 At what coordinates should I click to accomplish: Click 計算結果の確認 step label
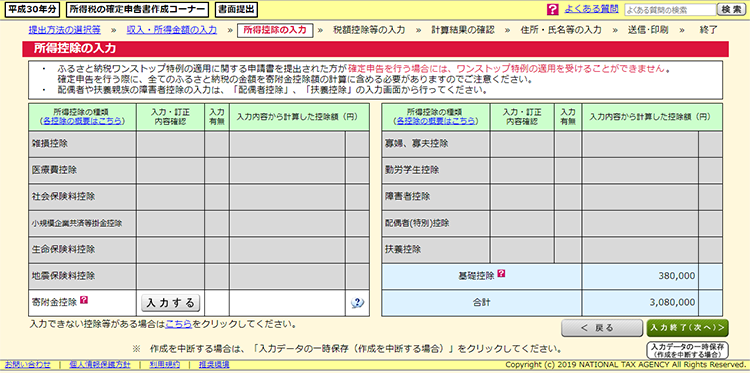[463, 31]
